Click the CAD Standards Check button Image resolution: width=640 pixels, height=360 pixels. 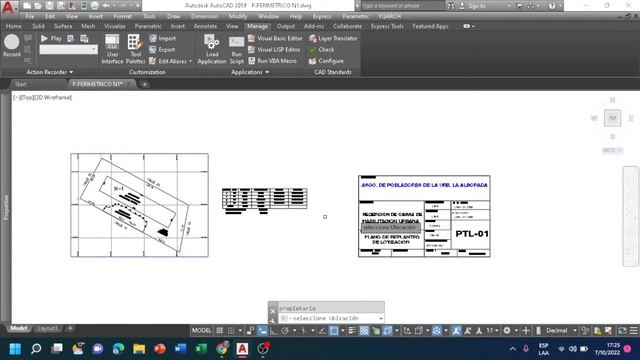coord(322,50)
